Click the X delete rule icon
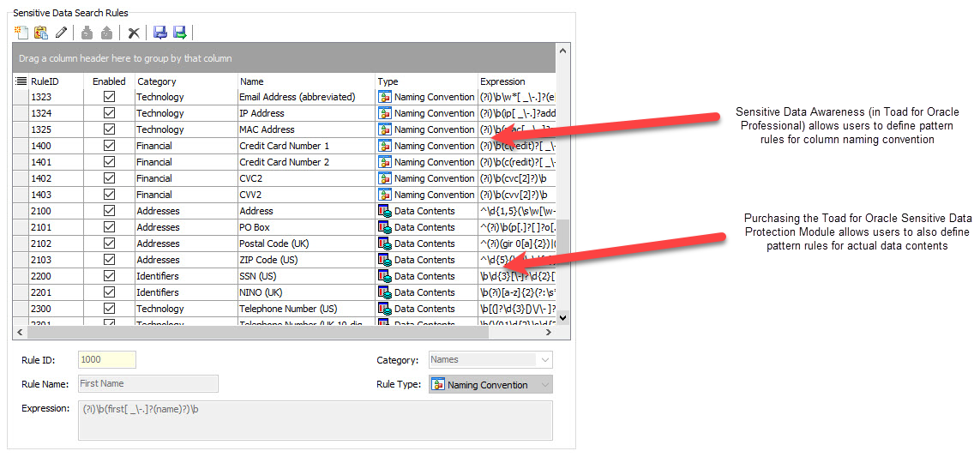The image size is (980, 457). 133,33
